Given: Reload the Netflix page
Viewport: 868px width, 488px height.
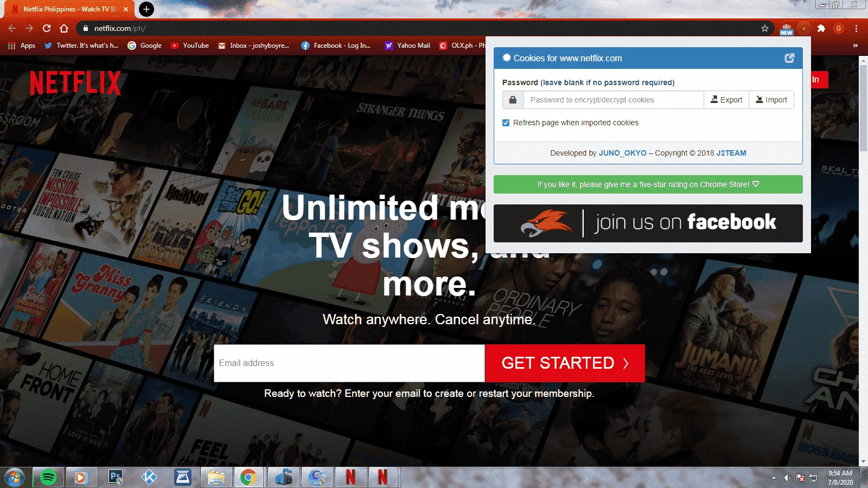Looking at the screenshot, I should [47, 28].
